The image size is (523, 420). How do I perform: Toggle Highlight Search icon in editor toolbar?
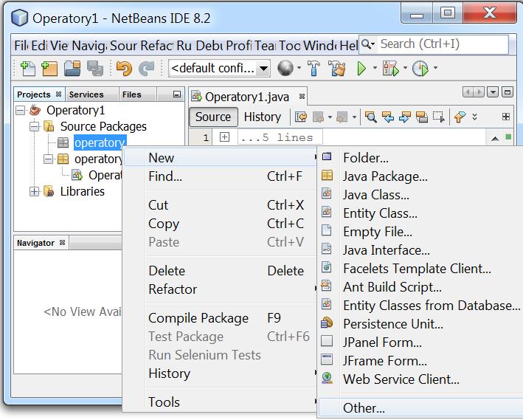click(x=422, y=117)
